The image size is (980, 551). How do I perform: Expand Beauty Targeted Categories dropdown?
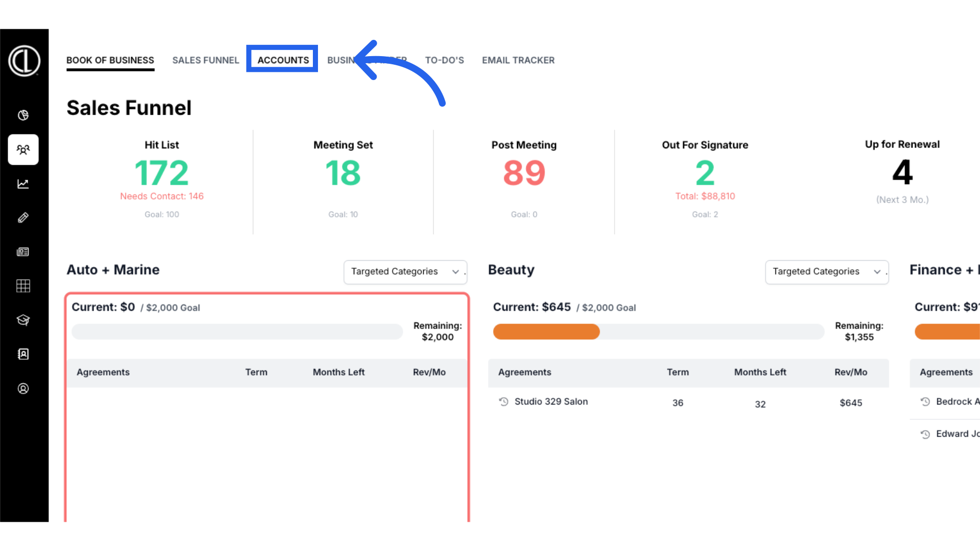pos(826,271)
